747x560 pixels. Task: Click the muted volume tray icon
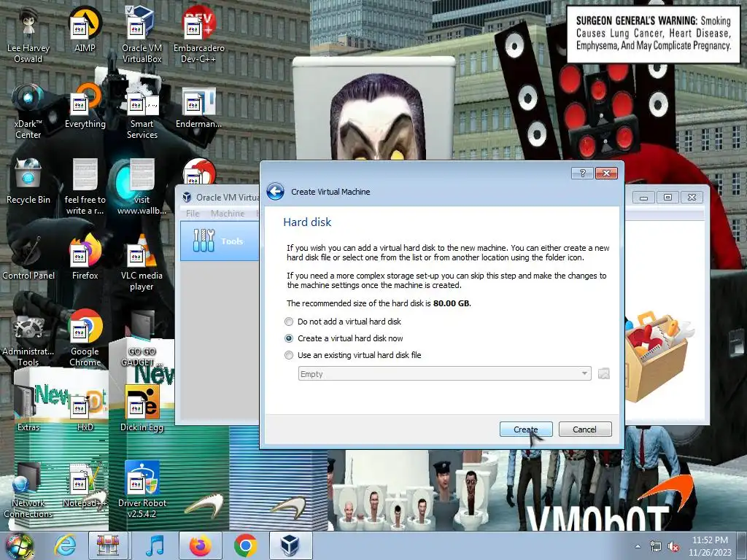tap(673, 547)
